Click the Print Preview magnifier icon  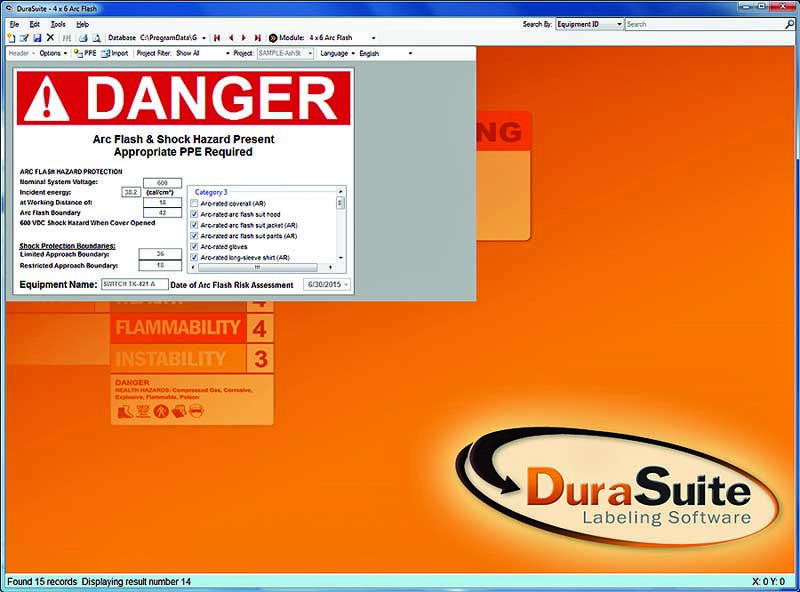click(x=96, y=38)
